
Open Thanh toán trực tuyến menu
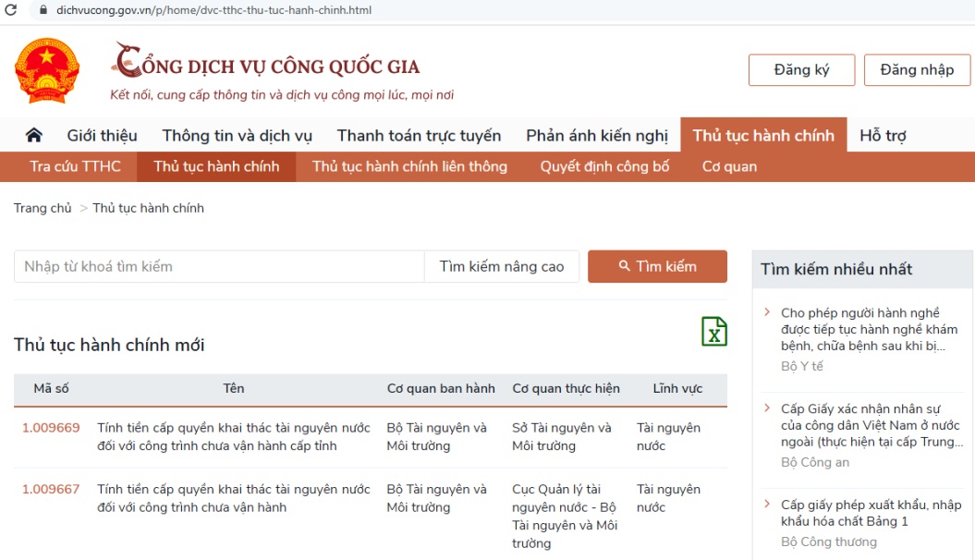tap(419, 136)
